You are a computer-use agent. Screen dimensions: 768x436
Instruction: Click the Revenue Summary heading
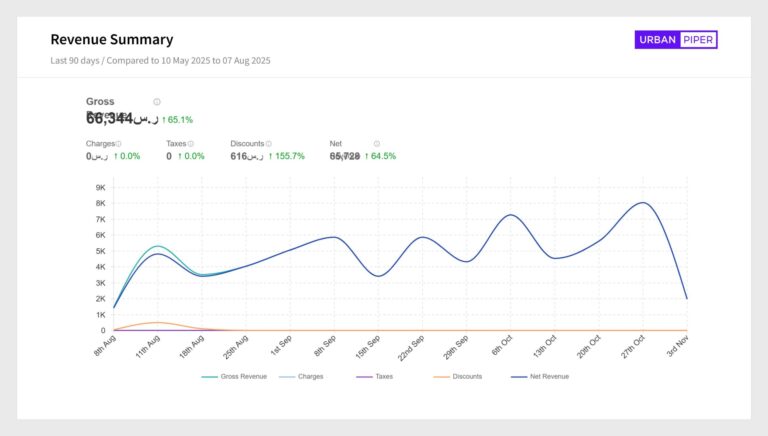click(112, 40)
